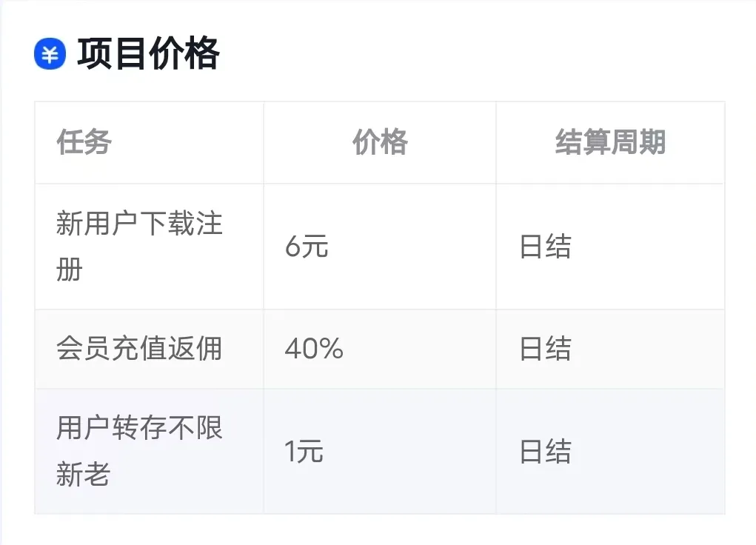Click the 新用户下载注册 task cell

pos(149,247)
